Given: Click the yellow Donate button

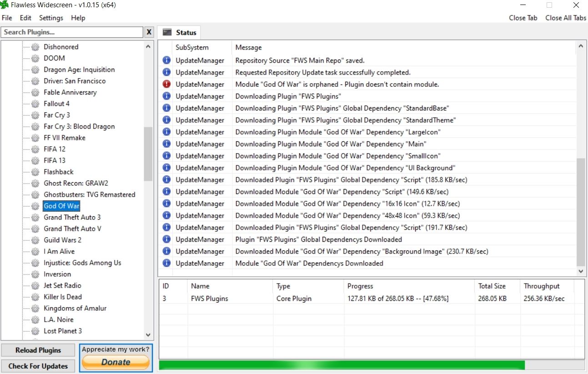Looking at the screenshot, I should (116, 362).
